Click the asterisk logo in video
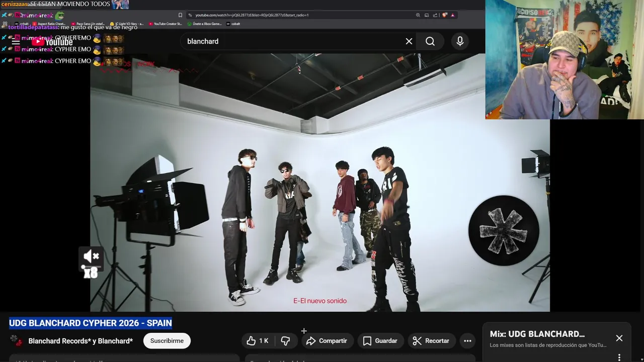644x362 pixels. point(504,231)
